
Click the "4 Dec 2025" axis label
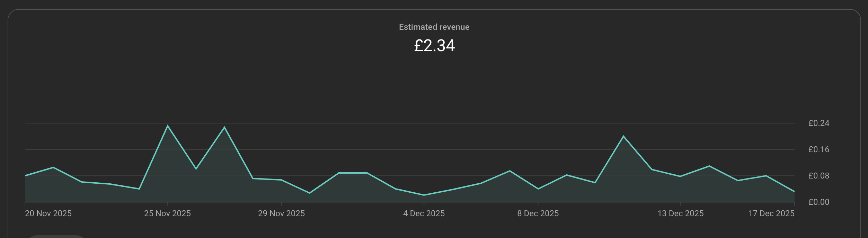(x=424, y=213)
